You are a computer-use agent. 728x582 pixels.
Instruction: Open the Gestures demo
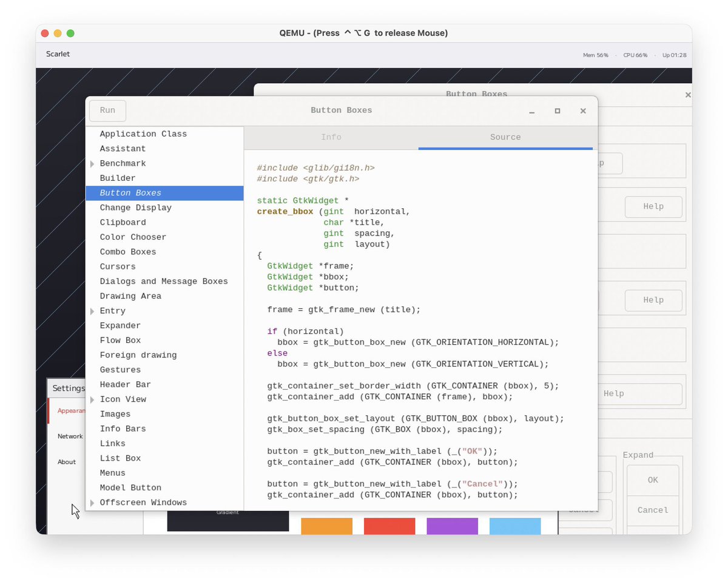click(164, 370)
